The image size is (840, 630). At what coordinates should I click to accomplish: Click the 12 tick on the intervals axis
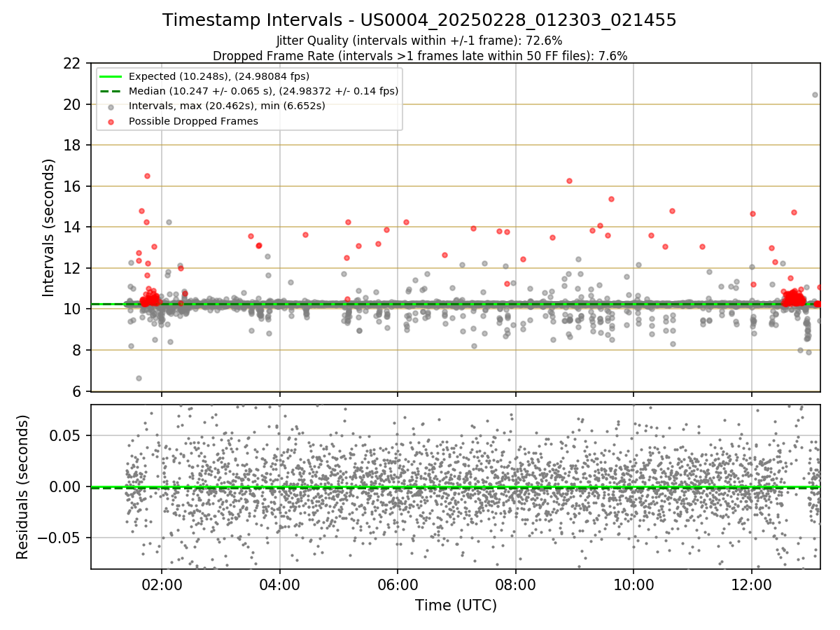point(74,268)
